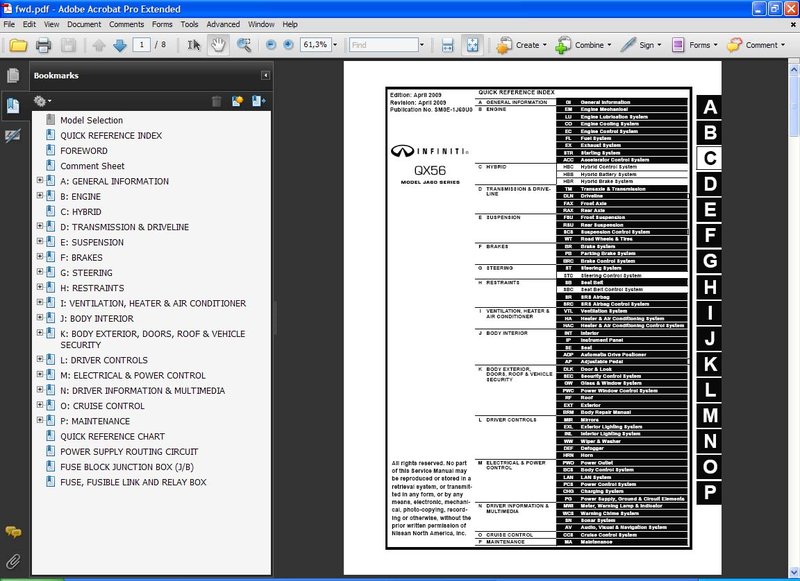Click the zoom in plus button

[x=288, y=45]
